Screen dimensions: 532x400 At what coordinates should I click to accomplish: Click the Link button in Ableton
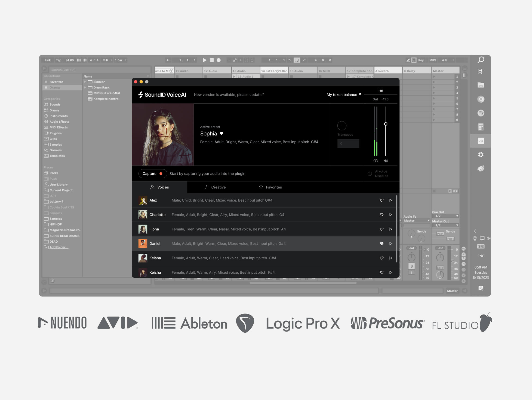(48, 60)
